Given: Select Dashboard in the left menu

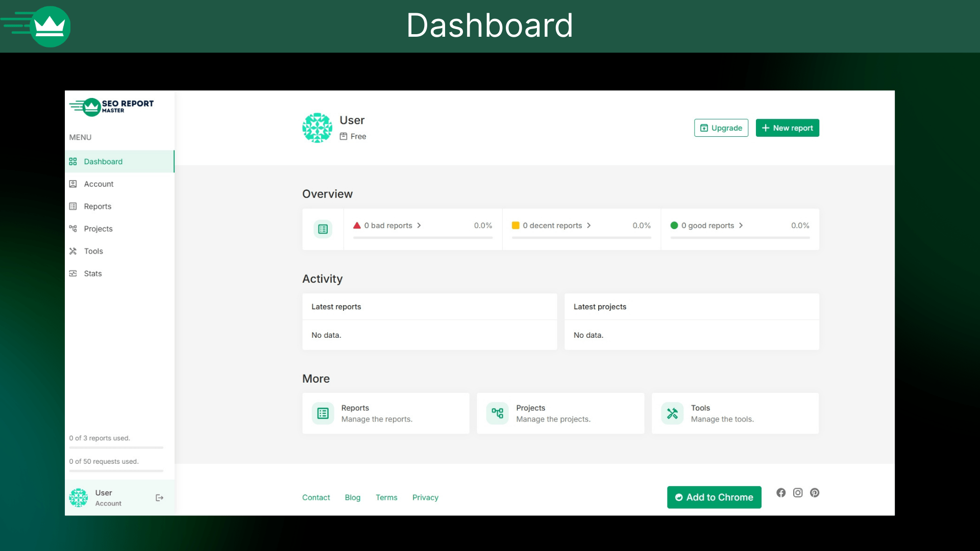Looking at the screenshot, I should [103, 161].
